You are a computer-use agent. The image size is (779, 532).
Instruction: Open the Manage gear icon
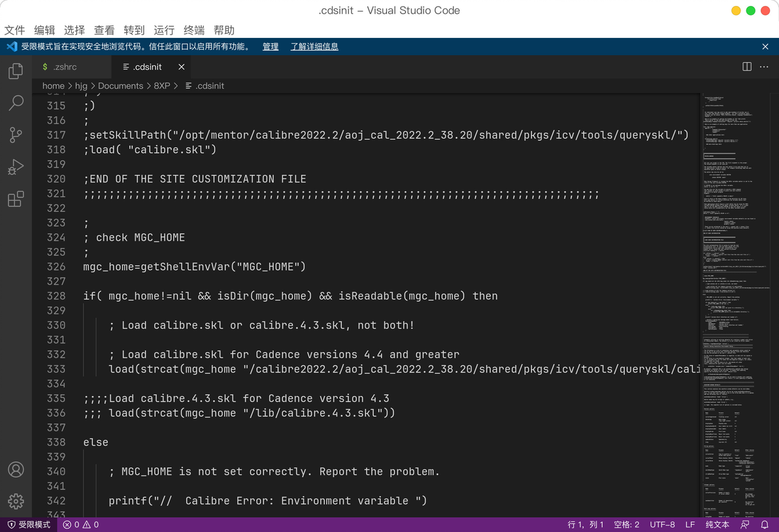16,501
